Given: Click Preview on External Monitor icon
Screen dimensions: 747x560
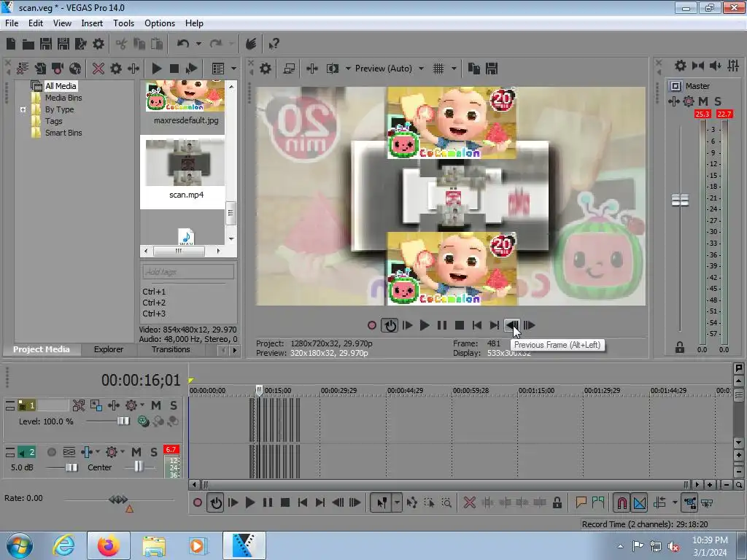Looking at the screenshot, I should pyautogui.click(x=289, y=69).
